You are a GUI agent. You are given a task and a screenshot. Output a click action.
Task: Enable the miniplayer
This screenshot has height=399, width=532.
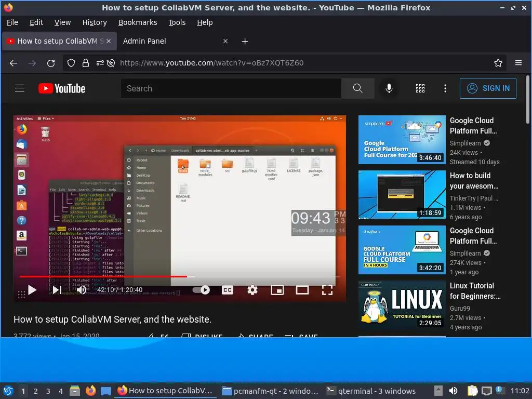tap(277, 290)
